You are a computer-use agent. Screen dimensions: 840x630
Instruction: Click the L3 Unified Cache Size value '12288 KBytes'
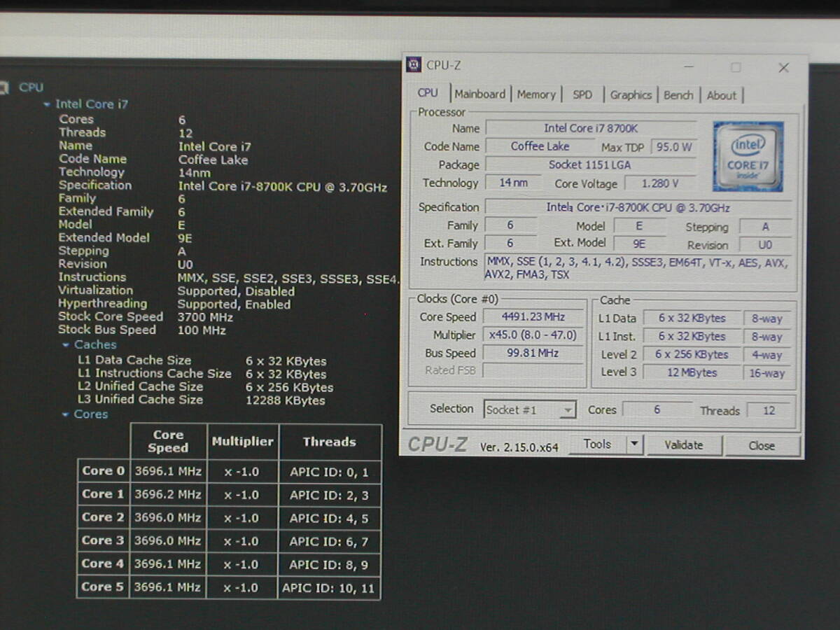coord(286,400)
